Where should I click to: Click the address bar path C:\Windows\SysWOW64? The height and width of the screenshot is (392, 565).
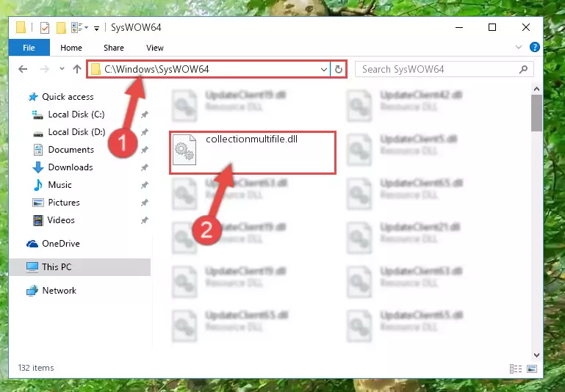point(156,69)
